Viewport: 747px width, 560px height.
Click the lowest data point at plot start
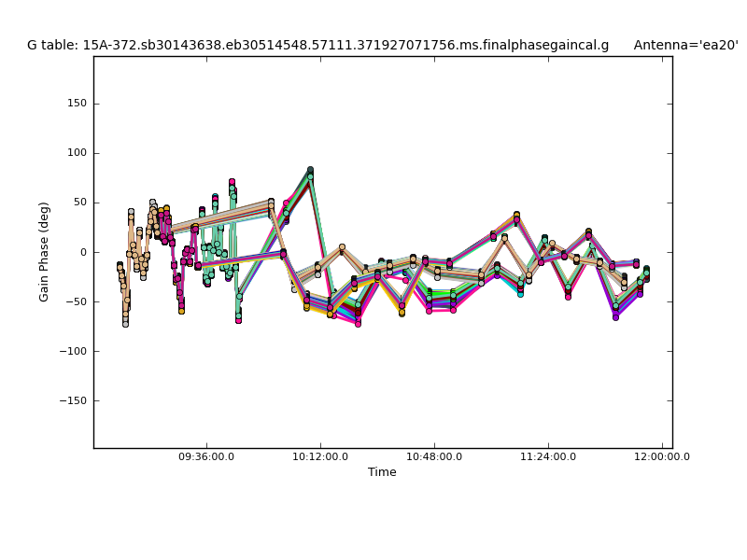125,323
